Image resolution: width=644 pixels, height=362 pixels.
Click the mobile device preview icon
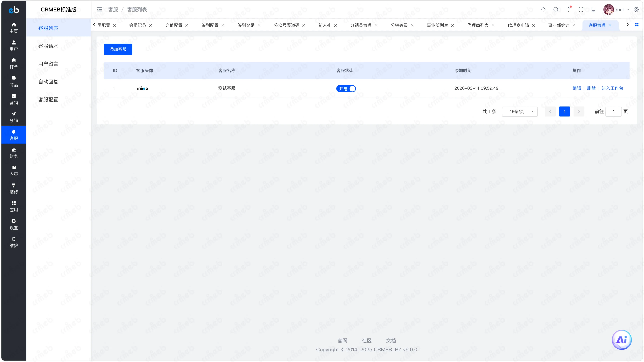click(x=594, y=9)
